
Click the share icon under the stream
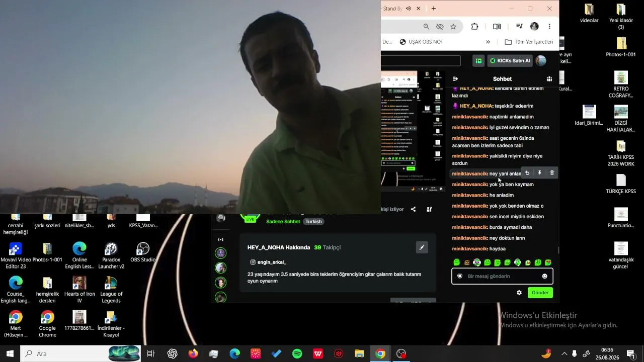tap(413, 209)
